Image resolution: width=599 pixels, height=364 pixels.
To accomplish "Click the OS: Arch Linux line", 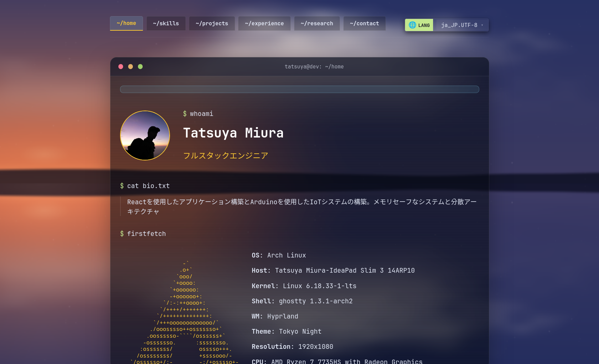I will pyautogui.click(x=279, y=255).
